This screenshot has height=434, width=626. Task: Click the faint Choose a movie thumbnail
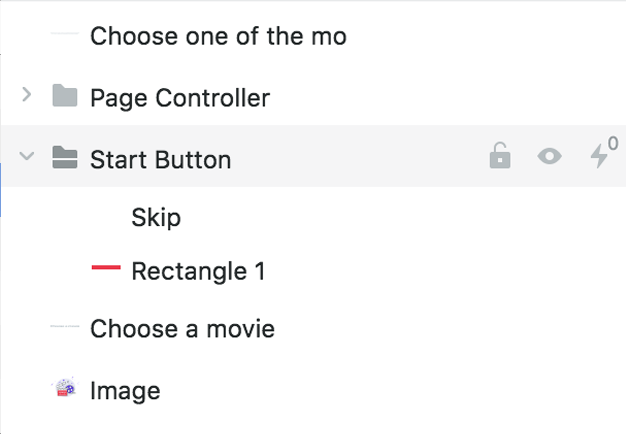tap(65, 326)
